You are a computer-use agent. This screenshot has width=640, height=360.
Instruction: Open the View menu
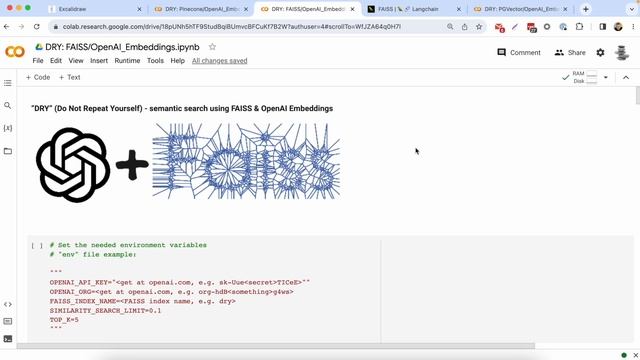(76, 60)
